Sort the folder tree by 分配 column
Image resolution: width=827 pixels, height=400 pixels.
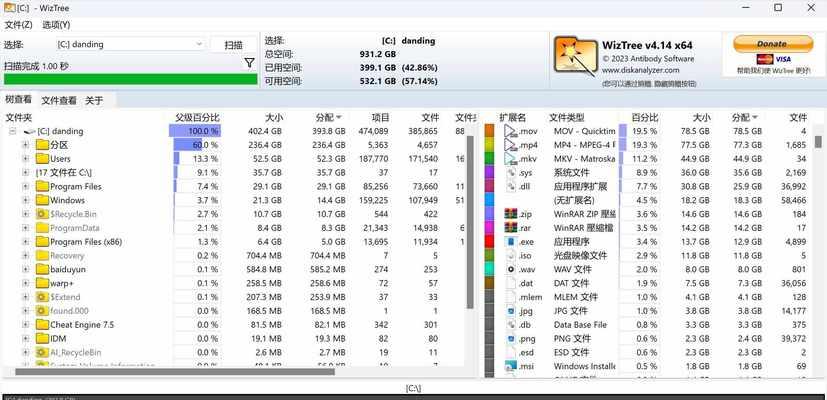[x=328, y=117]
